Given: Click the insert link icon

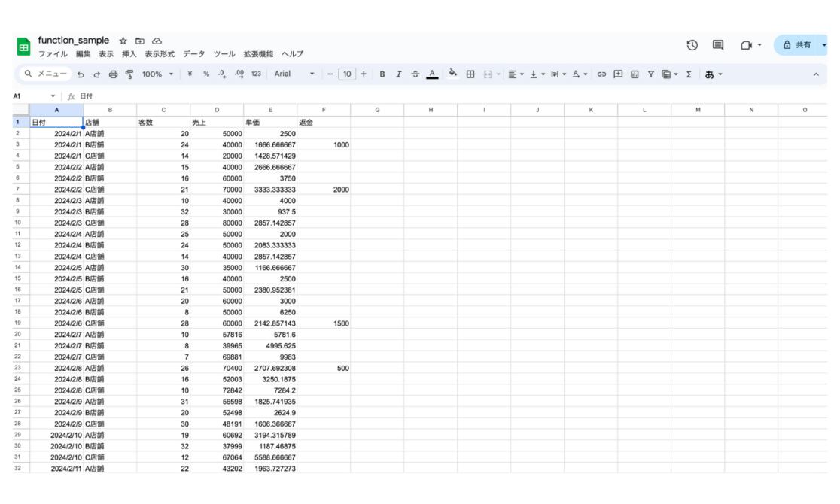Looking at the screenshot, I should pyautogui.click(x=601, y=74).
